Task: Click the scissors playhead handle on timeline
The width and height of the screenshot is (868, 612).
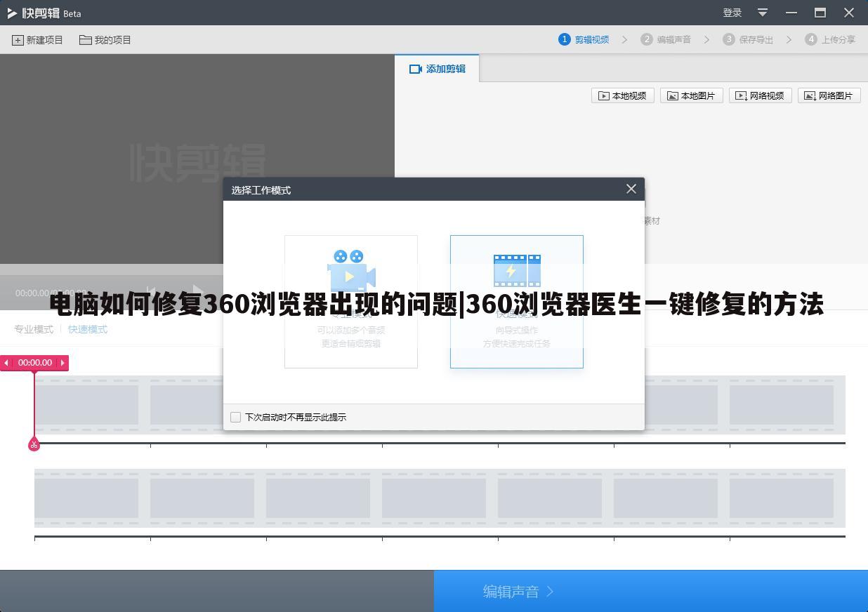Action: click(34, 444)
